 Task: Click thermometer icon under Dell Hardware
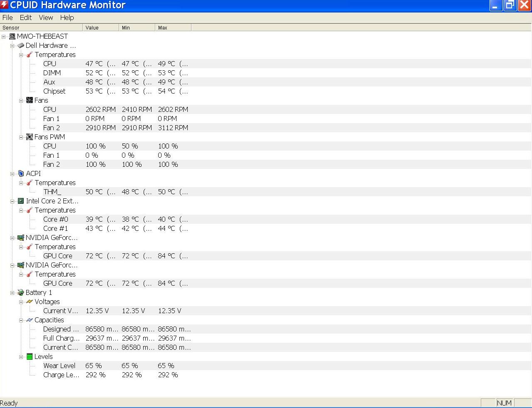pyautogui.click(x=30, y=54)
